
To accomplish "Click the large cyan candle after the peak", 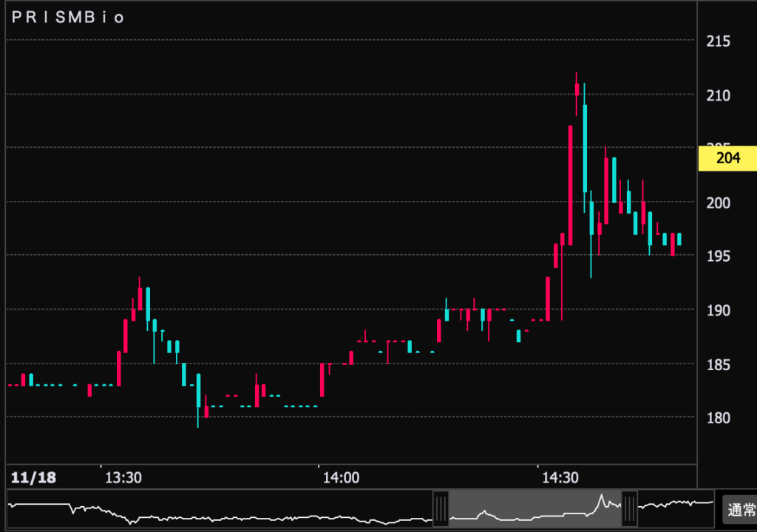I will [x=585, y=148].
